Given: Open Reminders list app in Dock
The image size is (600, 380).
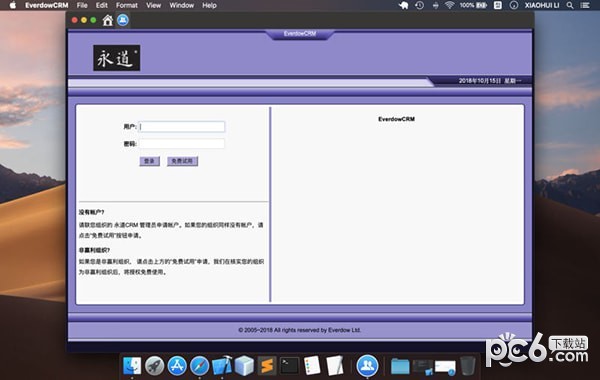Looking at the screenshot, I should [x=312, y=366].
